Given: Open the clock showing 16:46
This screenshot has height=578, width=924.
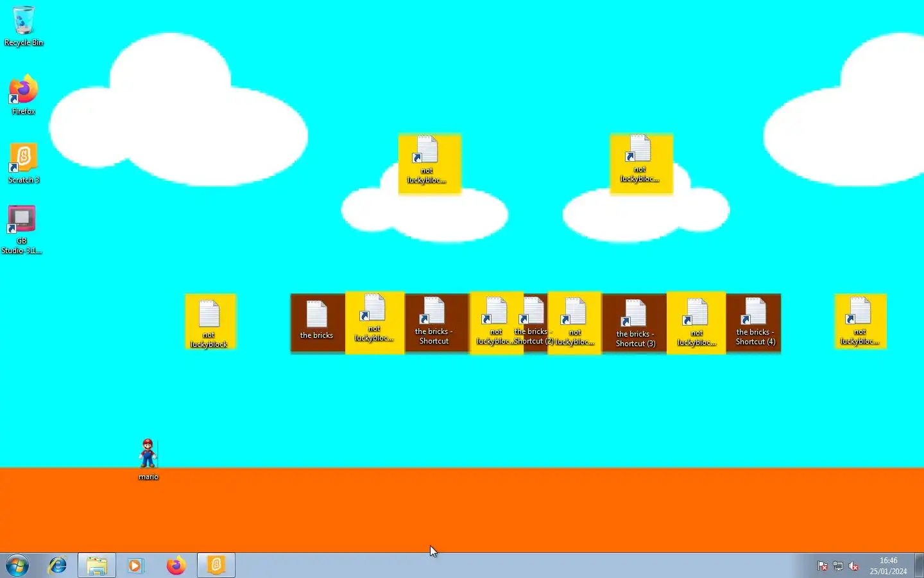Looking at the screenshot, I should coord(889,566).
